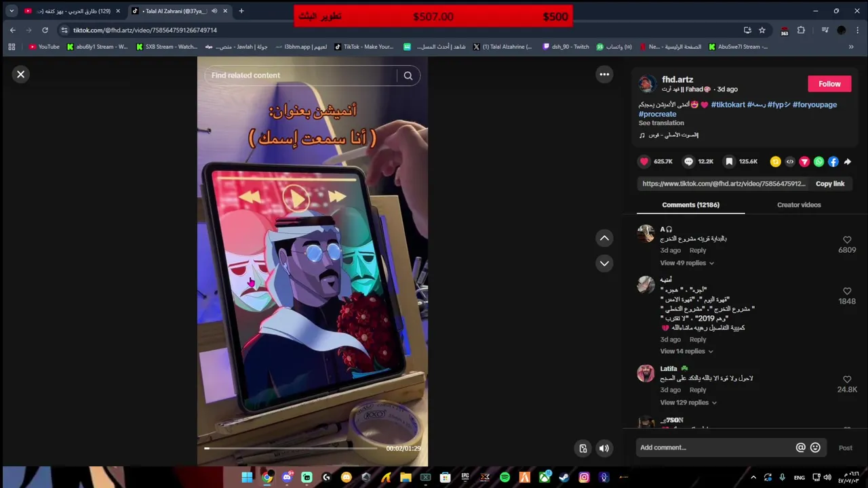Open the Windows Start menu

(x=248, y=477)
